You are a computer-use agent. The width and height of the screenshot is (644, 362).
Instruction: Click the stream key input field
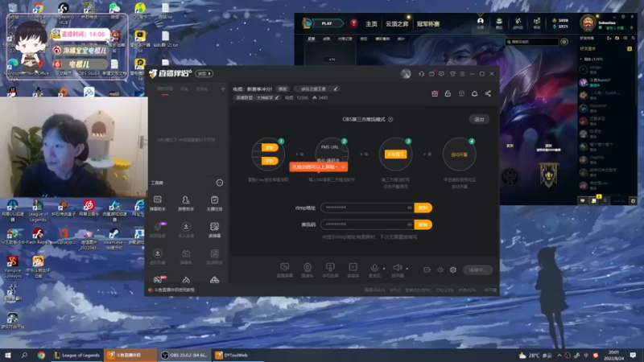point(368,224)
